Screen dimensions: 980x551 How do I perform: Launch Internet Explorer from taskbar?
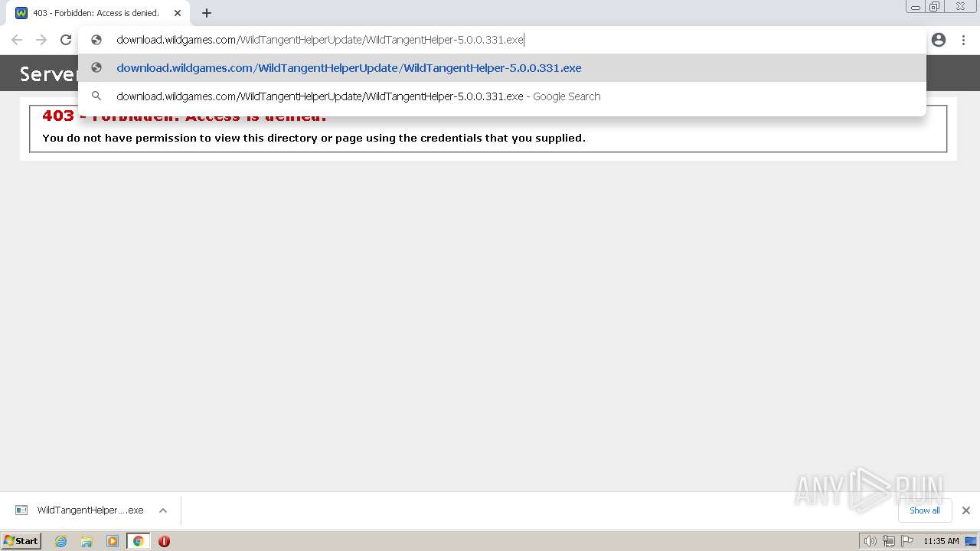pyautogui.click(x=61, y=541)
